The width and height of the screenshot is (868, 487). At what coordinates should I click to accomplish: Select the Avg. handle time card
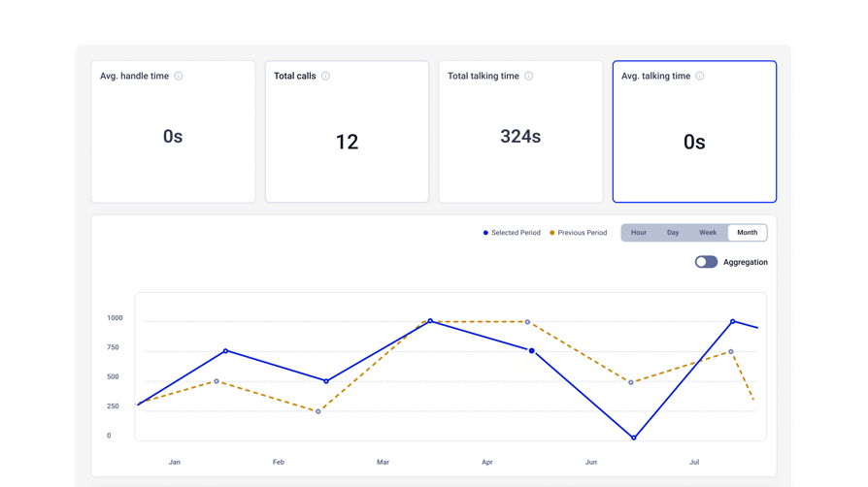(173, 132)
